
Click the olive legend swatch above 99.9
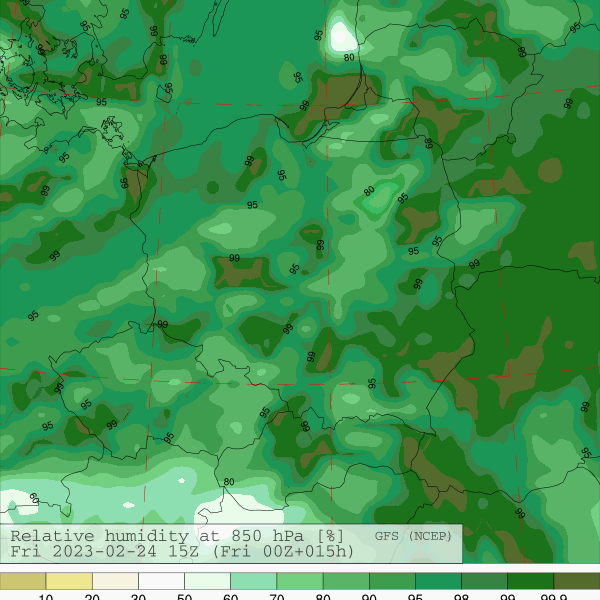[577, 581]
